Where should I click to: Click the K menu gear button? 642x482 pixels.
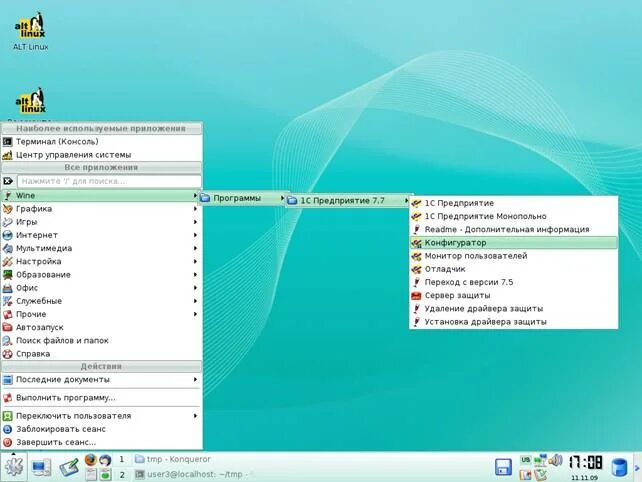(x=14, y=467)
